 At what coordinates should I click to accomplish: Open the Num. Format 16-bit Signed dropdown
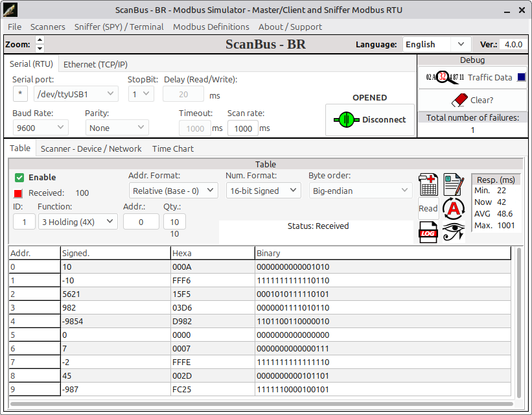263,191
